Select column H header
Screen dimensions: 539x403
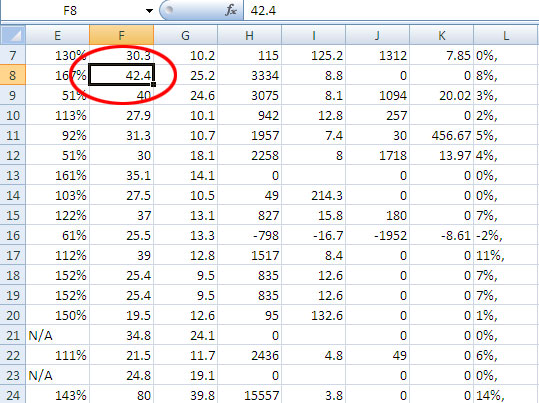tap(249, 35)
